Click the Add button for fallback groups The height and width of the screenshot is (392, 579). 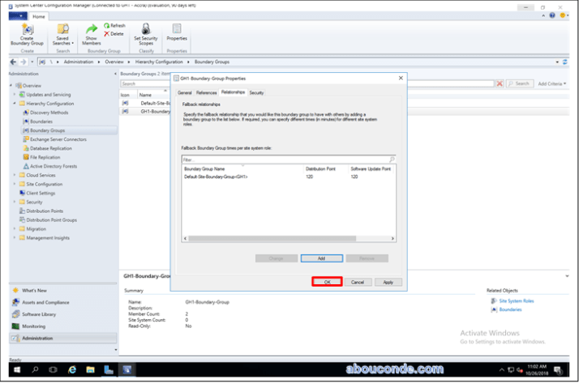(x=321, y=258)
